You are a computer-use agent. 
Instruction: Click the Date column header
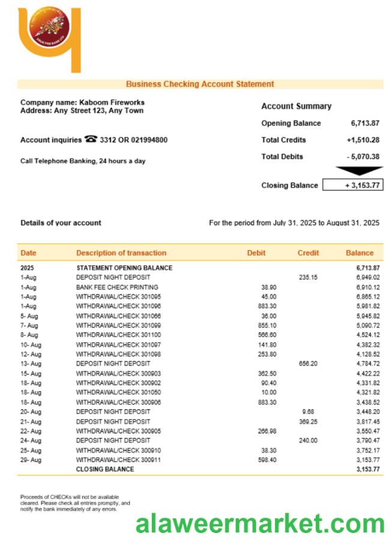coord(28,253)
